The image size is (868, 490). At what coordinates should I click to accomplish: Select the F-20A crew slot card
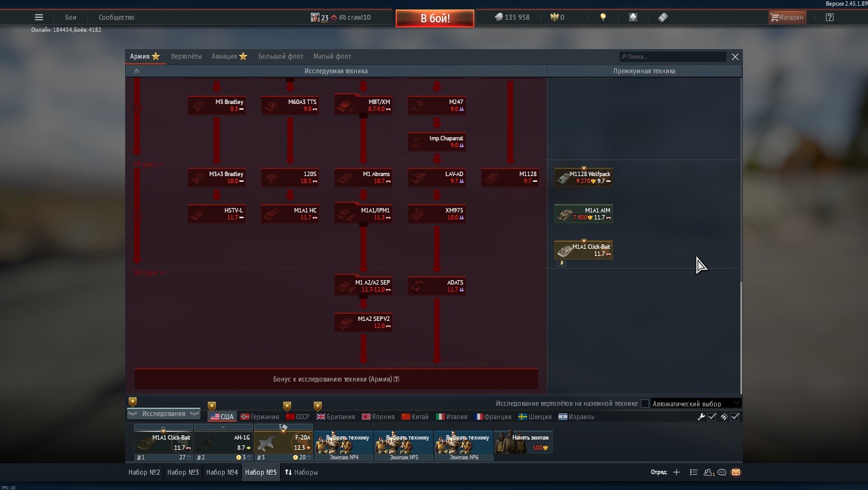click(283, 442)
